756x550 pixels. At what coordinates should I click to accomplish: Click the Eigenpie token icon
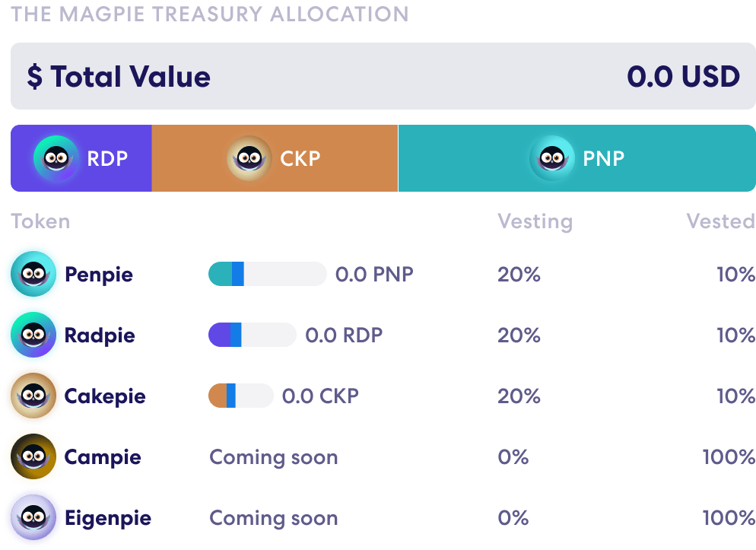(33, 517)
